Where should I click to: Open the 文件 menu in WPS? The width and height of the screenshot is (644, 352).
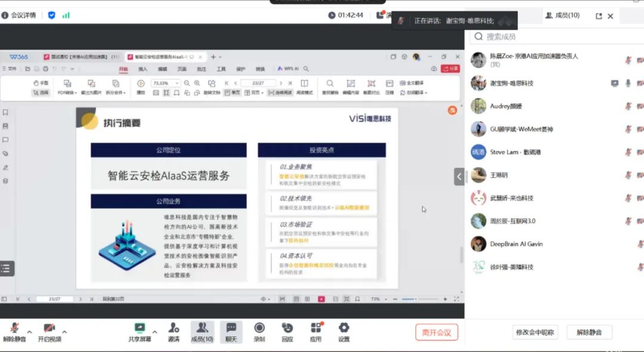click(x=10, y=69)
